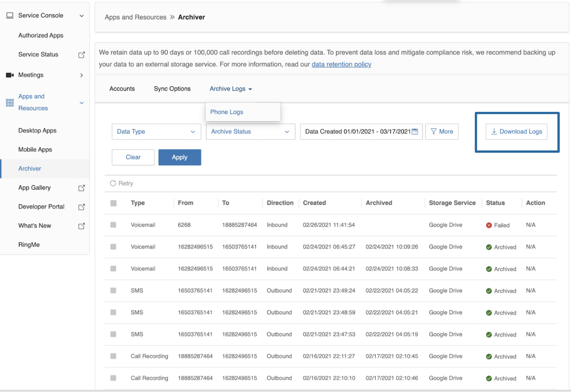Click the Apps and Resources grid icon
571x392 pixels.
pyautogui.click(x=10, y=103)
